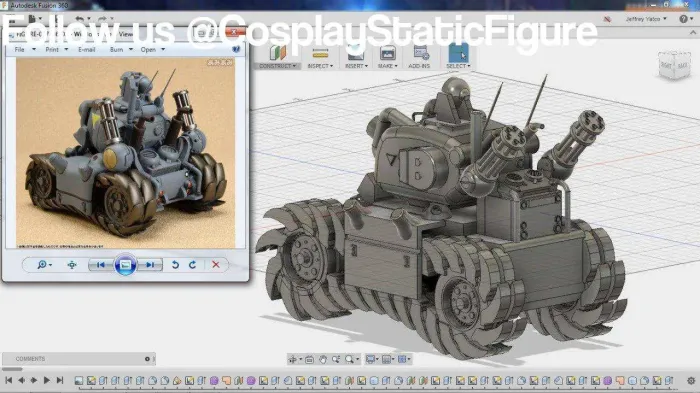The height and width of the screenshot is (393, 700).
Task: Open the Insert dropdown menu
Action: 356,66
